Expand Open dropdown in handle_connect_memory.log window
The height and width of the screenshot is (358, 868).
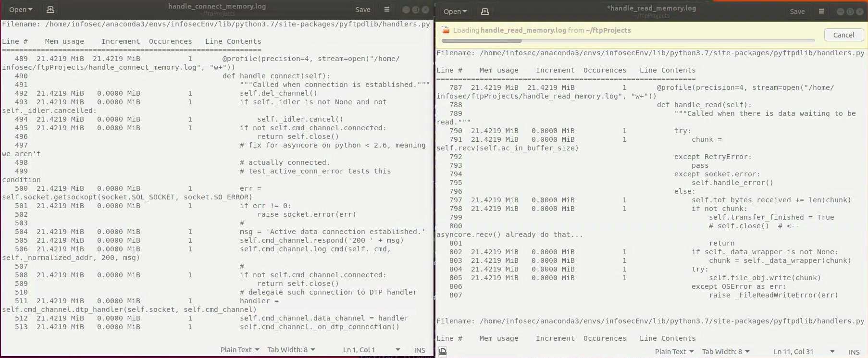(21, 10)
